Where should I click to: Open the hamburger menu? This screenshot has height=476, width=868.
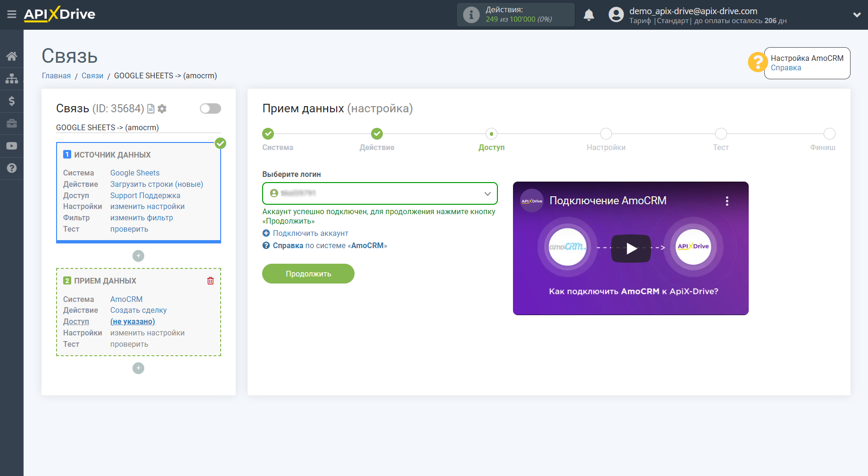12,15
